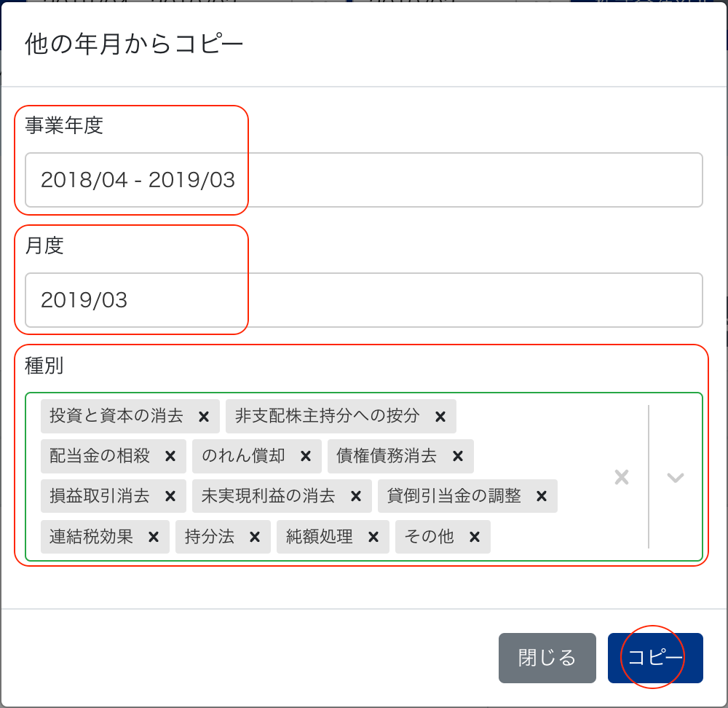
Task: Clear all selected 種別 values
Action: [x=621, y=477]
